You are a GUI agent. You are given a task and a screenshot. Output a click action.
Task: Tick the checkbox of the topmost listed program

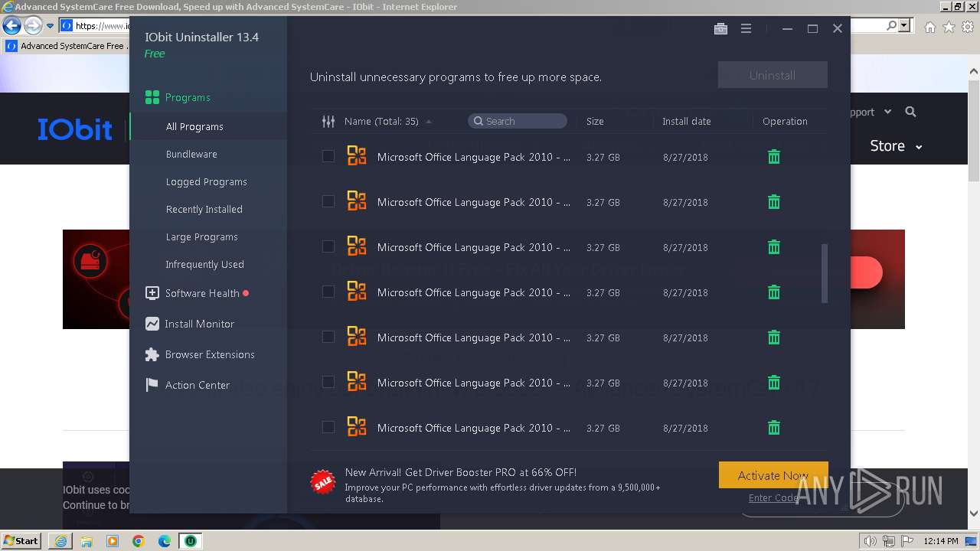point(328,156)
